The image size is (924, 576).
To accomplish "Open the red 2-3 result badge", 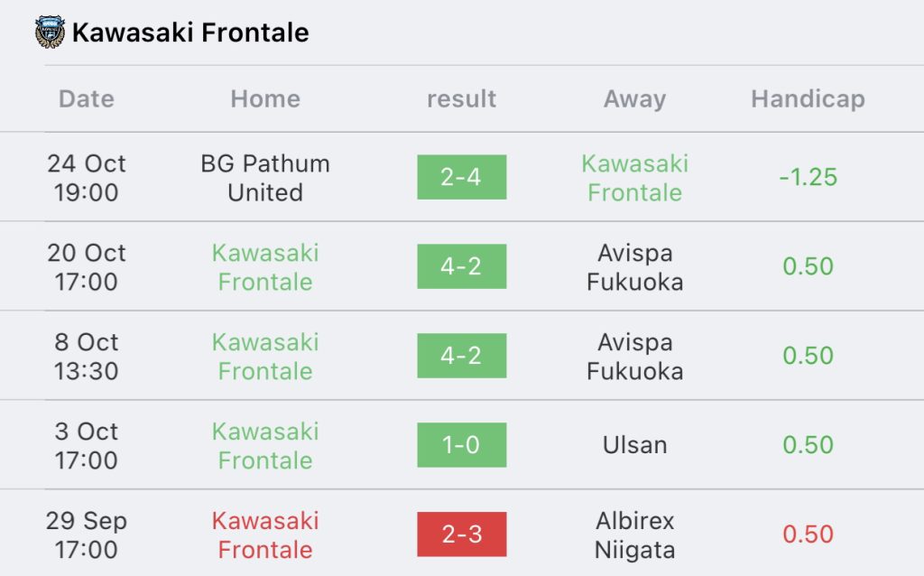I will [x=461, y=534].
